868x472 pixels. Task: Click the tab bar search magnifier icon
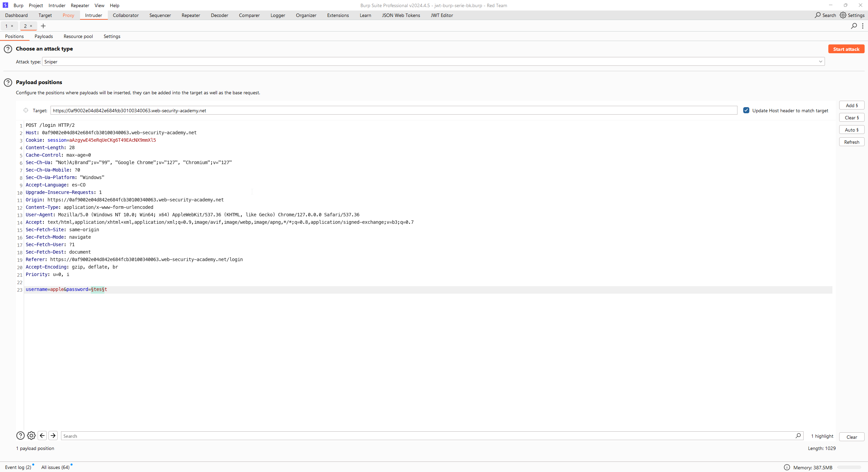coord(854,26)
